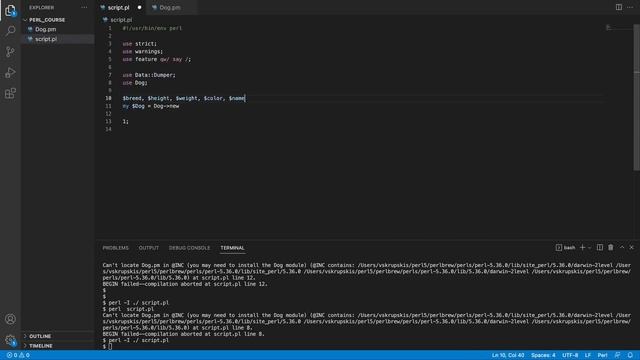Expand the TIMELINE section
This screenshot has width=640, height=360.
pyautogui.click(x=40, y=346)
